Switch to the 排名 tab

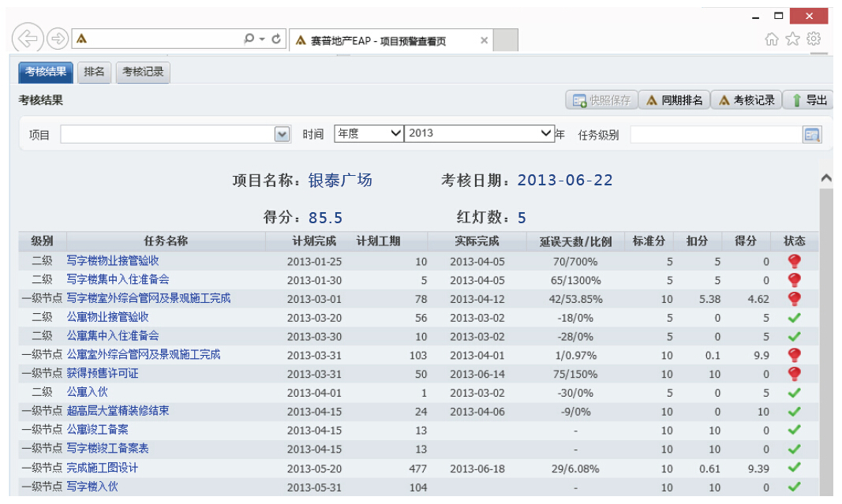(x=95, y=73)
